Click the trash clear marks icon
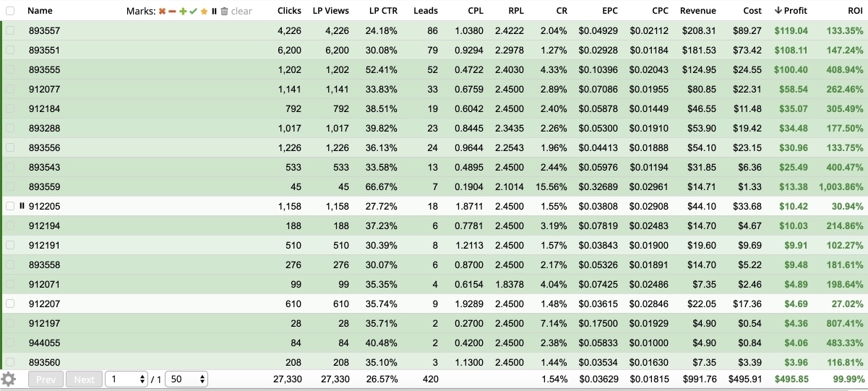Screen dimensions: 868x391 (224, 12)
